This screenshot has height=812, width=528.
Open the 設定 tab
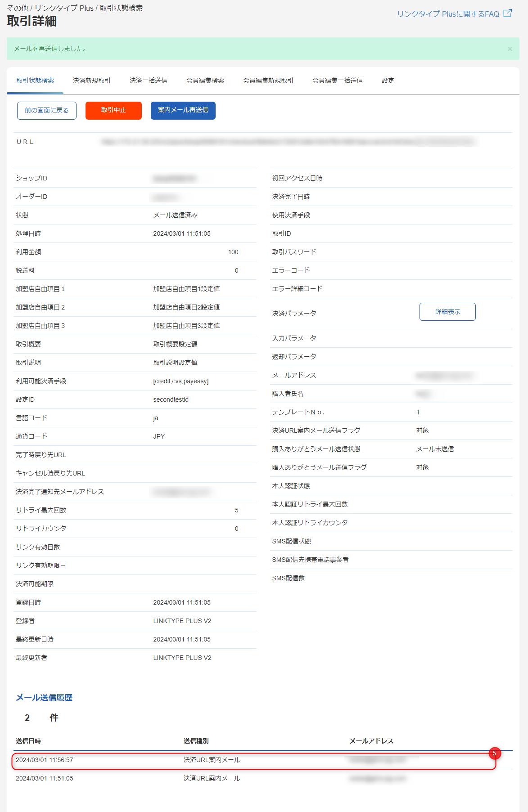[388, 81]
